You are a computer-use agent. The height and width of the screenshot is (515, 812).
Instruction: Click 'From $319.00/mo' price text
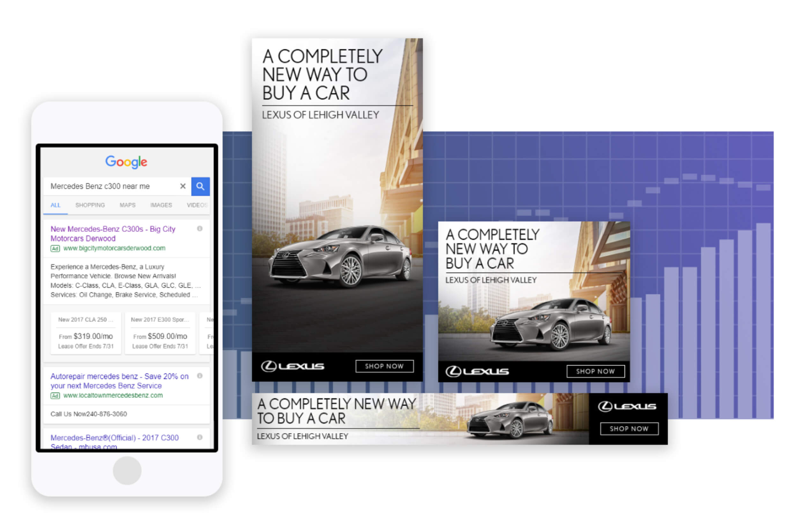click(x=86, y=336)
